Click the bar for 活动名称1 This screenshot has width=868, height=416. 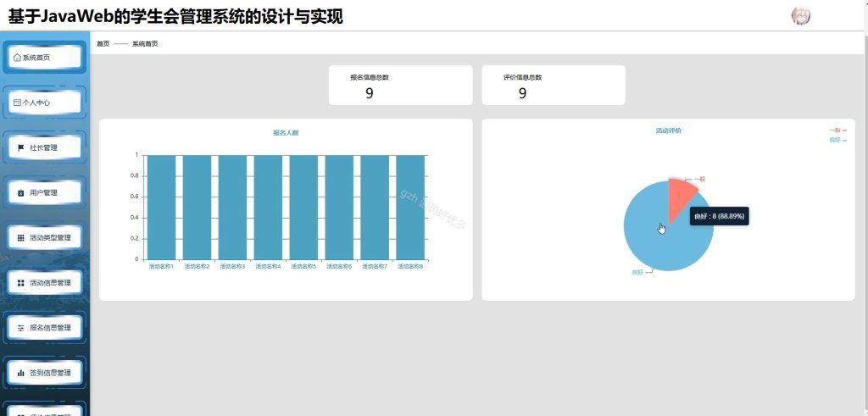point(161,207)
